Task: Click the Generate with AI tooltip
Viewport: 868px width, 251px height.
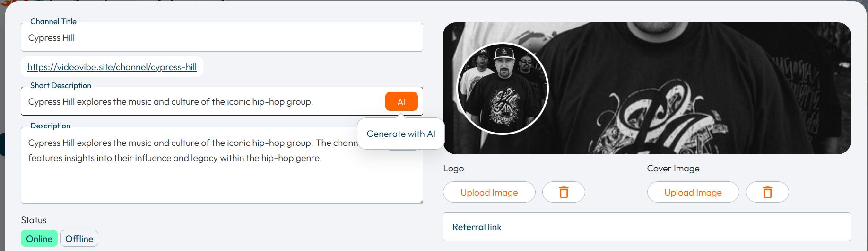Action: tap(400, 134)
